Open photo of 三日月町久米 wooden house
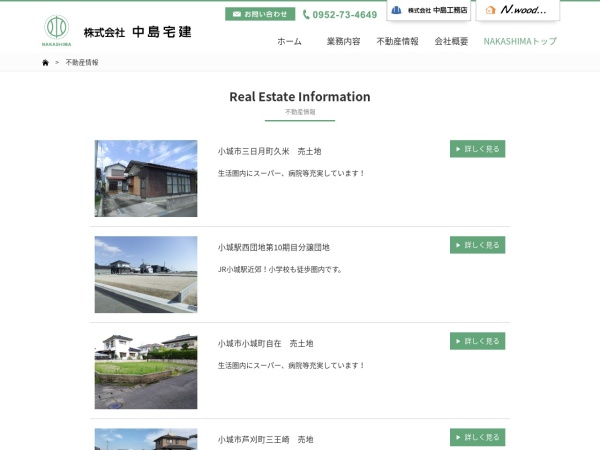Viewport: 600px width, 450px height. coord(146,178)
